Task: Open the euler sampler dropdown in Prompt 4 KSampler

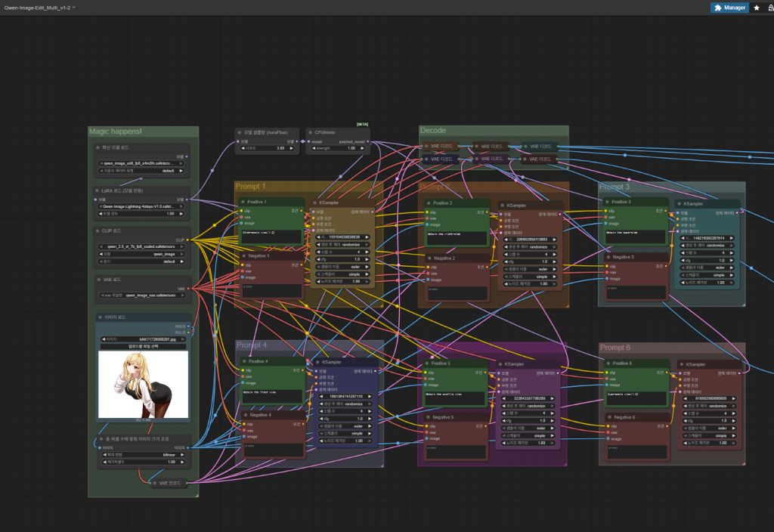Action: tap(342, 425)
